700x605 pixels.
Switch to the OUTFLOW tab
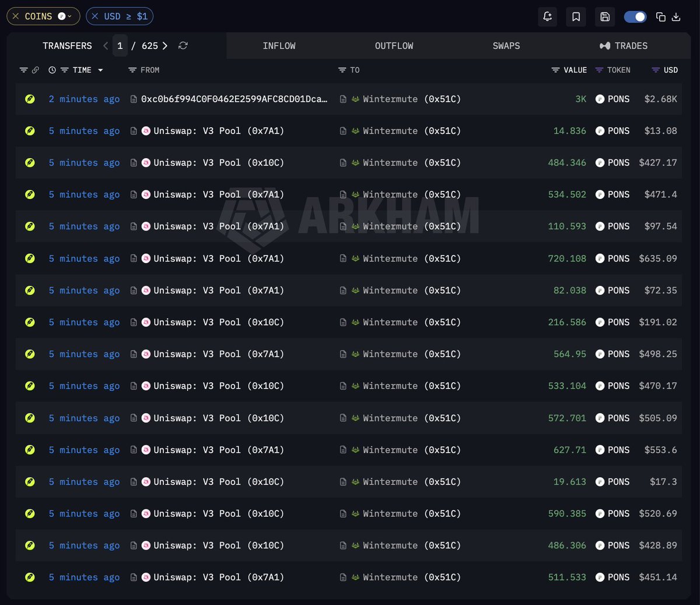click(x=394, y=46)
